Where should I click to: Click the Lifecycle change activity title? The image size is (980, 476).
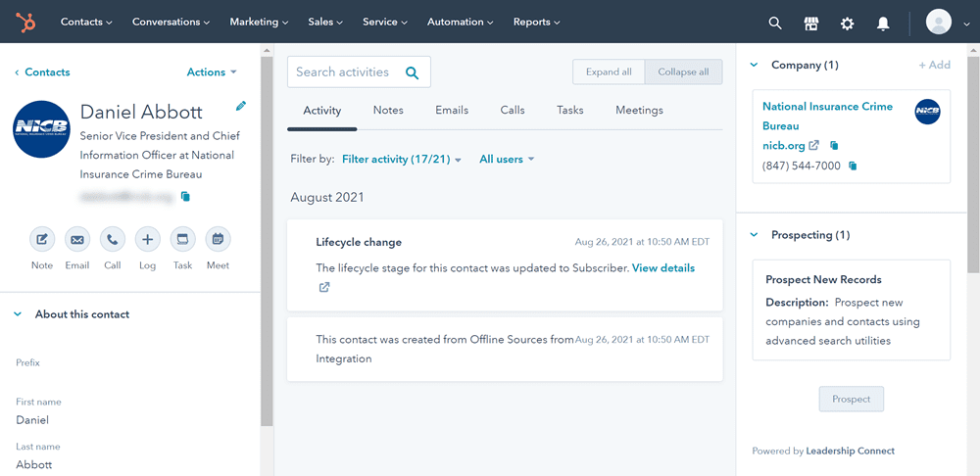[359, 242]
